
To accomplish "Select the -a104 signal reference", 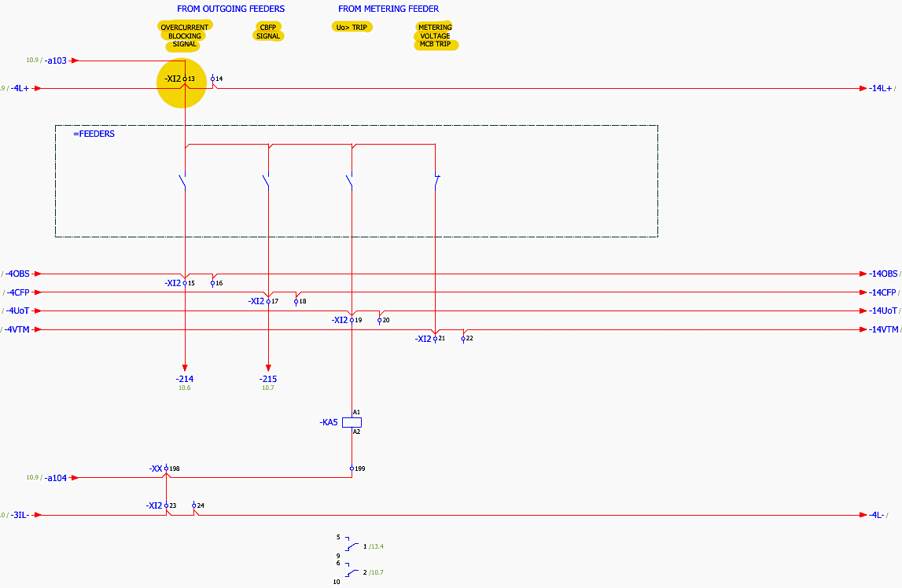I will [56, 478].
